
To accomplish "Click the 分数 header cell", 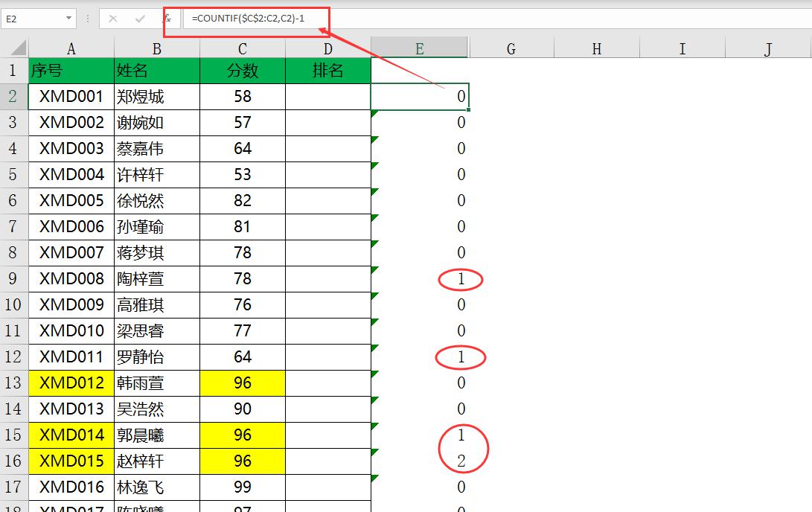I will (x=243, y=71).
